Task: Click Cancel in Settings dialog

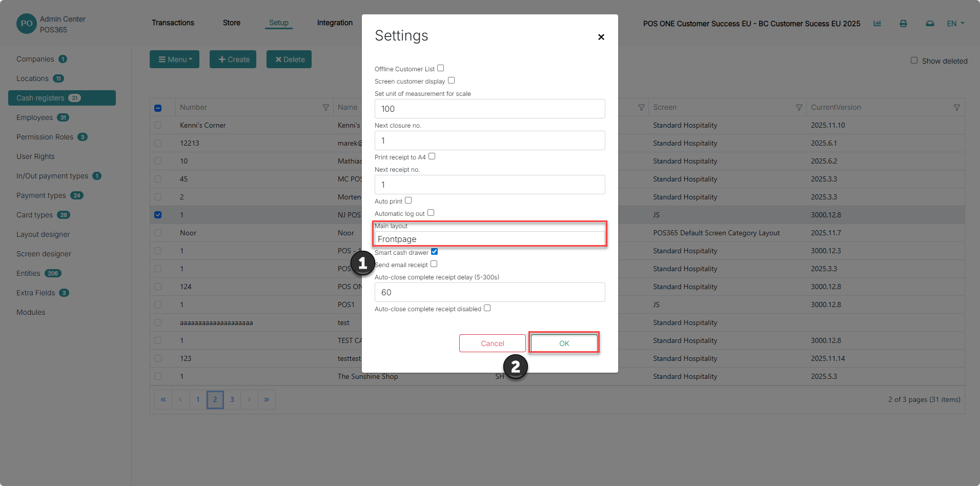Action: click(493, 343)
